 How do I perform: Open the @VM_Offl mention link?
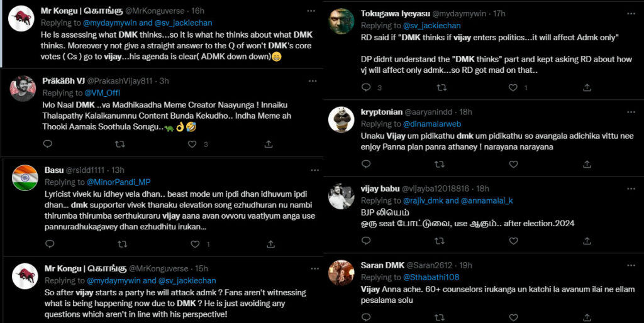click(x=102, y=93)
